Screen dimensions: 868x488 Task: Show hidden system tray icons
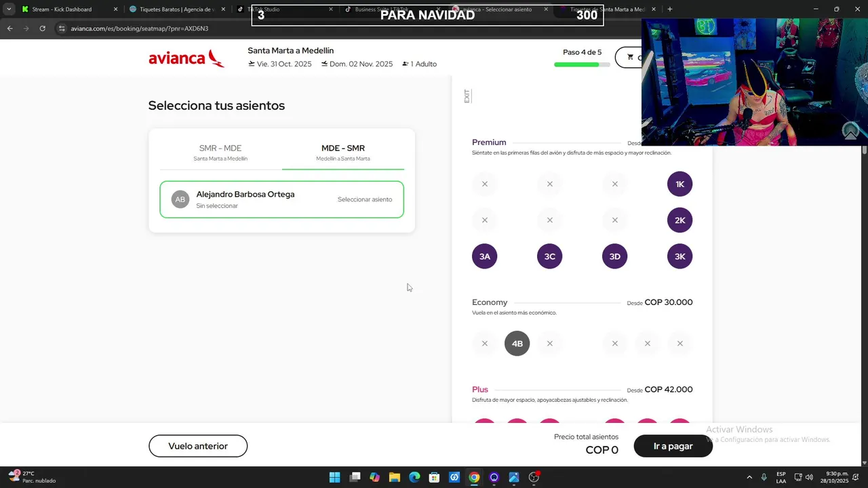click(749, 477)
